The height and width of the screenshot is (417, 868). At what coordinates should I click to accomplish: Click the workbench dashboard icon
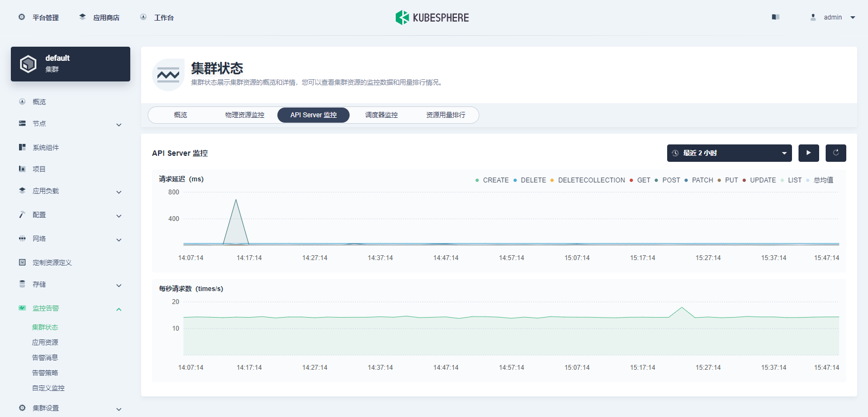coord(143,17)
